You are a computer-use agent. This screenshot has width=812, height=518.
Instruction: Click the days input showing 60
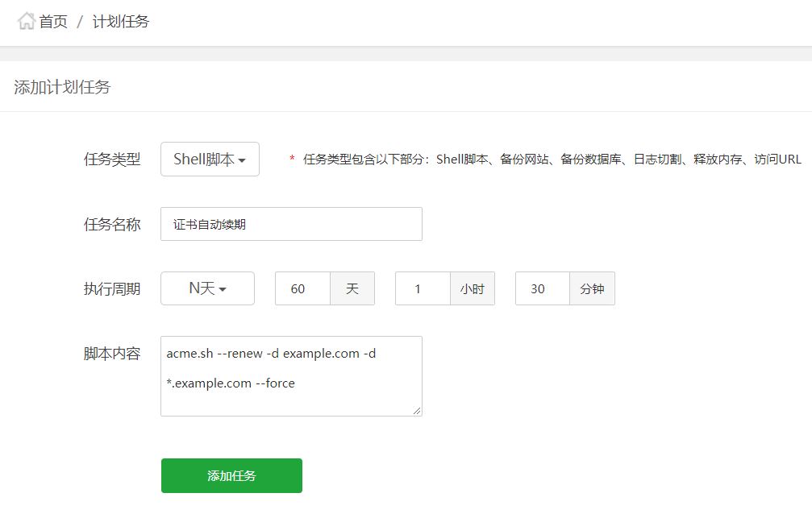pyautogui.click(x=302, y=288)
